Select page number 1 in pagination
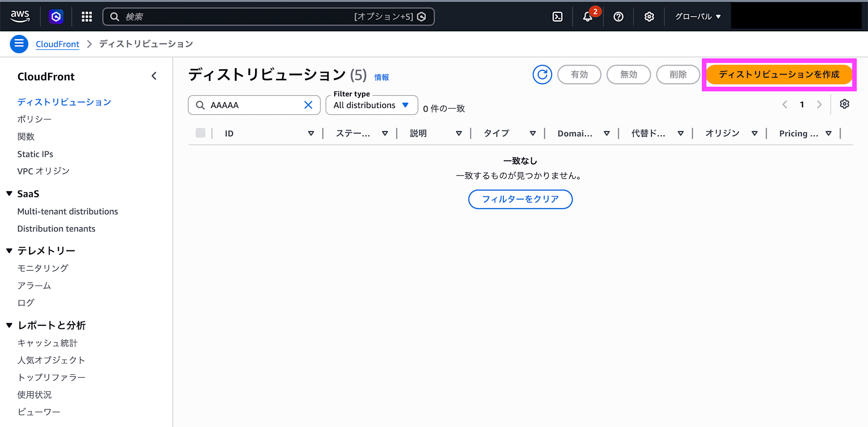The image size is (868, 427). click(802, 105)
